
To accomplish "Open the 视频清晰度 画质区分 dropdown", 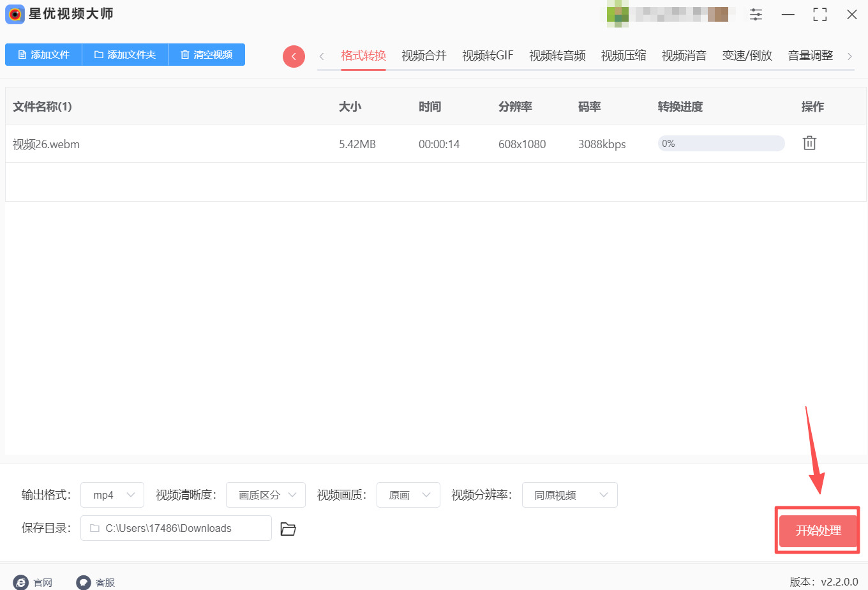I will tap(266, 495).
